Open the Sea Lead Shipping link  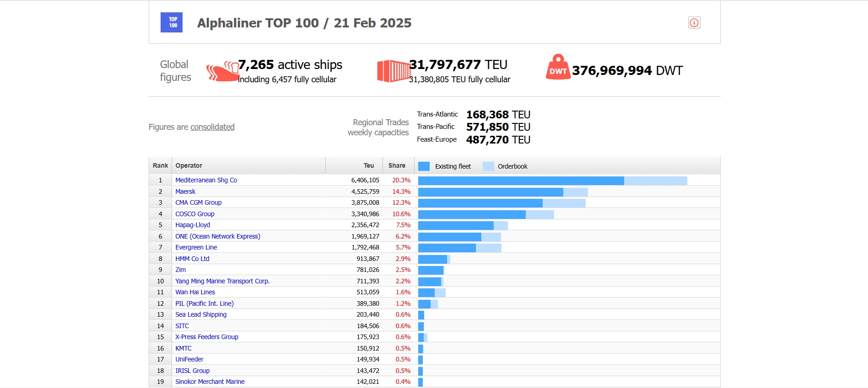[201, 314]
